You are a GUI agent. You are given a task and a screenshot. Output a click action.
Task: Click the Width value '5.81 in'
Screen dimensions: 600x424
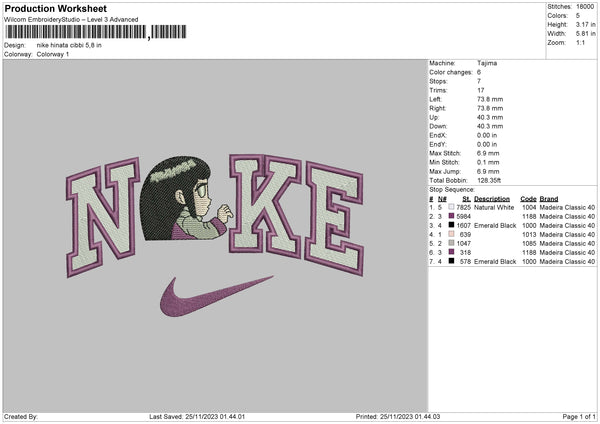(585, 34)
